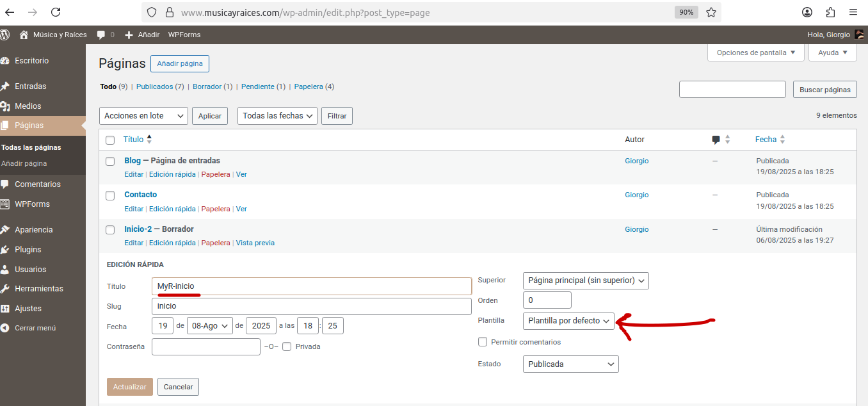The height and width of the screenshot is (406, 868).
Task: Tick the checkbox for Contacto page
Action: click(110, 195)
